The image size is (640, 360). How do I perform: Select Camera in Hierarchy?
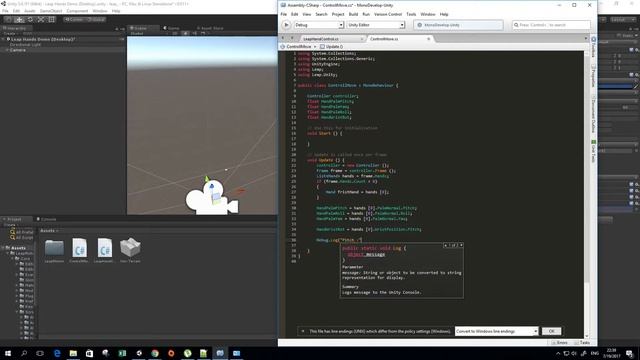(18, 50)
